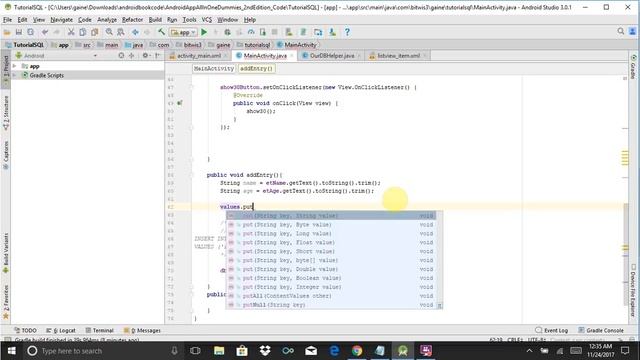The width and height of the screenshot is (640, 360).
Task: Open the Build Variants side panel
Action: pos(6,253)
